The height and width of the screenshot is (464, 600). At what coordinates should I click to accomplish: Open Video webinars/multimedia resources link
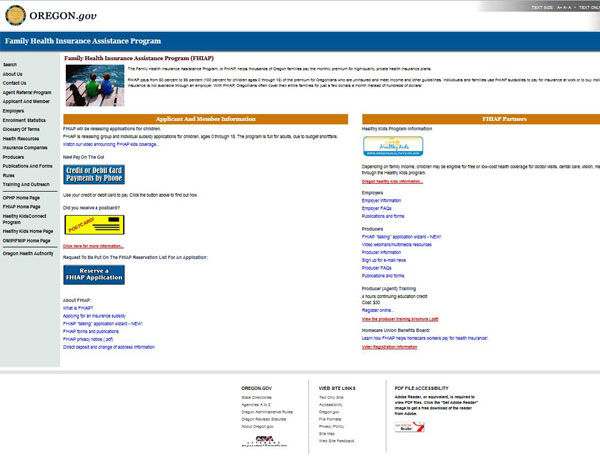tap(397, 244)
